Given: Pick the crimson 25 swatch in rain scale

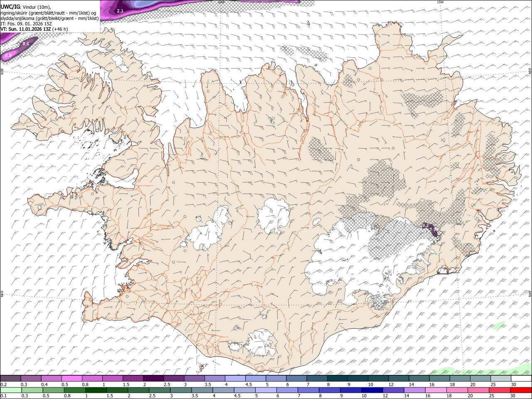Looking at the screenshot, I should pos(499,390).
